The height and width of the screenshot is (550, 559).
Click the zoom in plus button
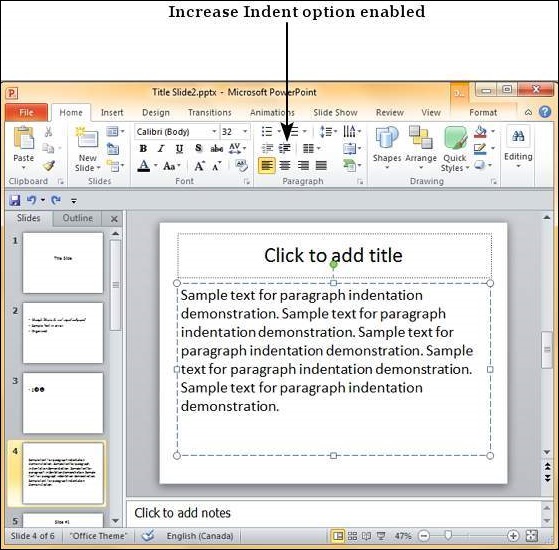tap(513, 535)
